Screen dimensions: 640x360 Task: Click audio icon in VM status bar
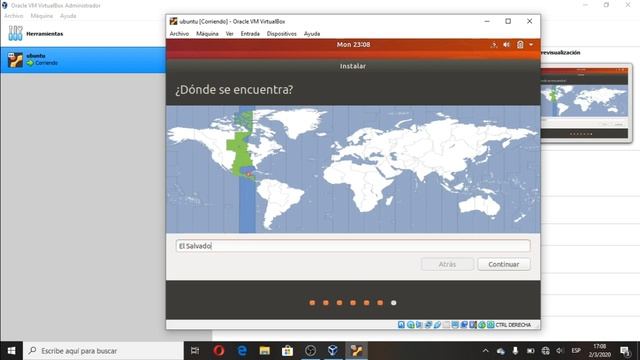click(x=419, y=324)
